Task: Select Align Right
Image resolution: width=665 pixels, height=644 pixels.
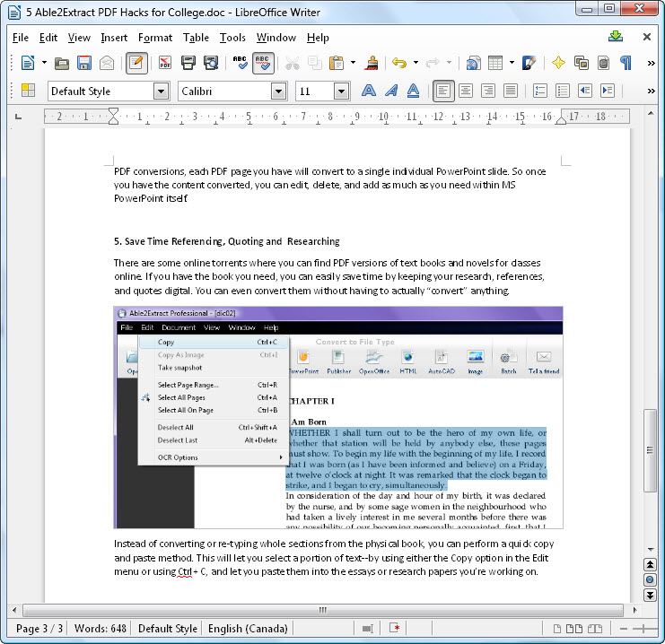Action: (x=488, y=91)
